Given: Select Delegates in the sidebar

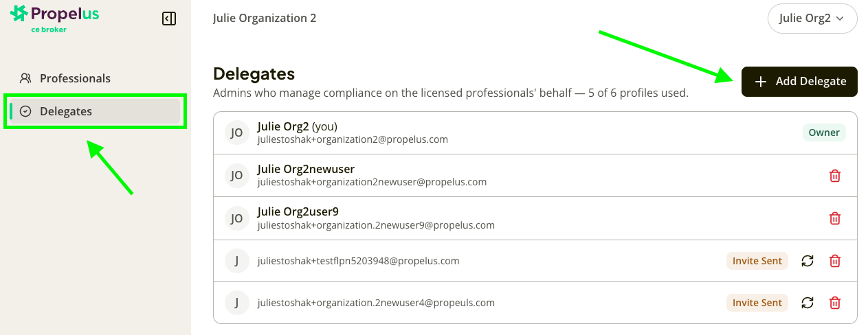Looking at the screenshot, I should [95, 111].
